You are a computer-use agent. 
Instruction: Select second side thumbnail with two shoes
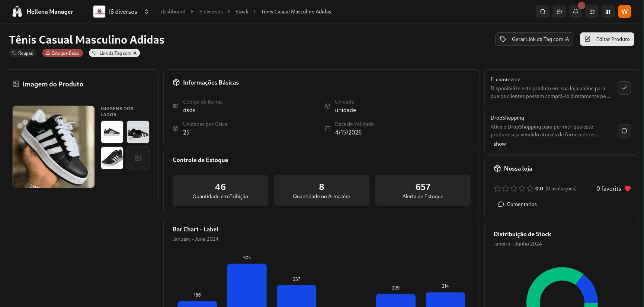pos(138,132)
